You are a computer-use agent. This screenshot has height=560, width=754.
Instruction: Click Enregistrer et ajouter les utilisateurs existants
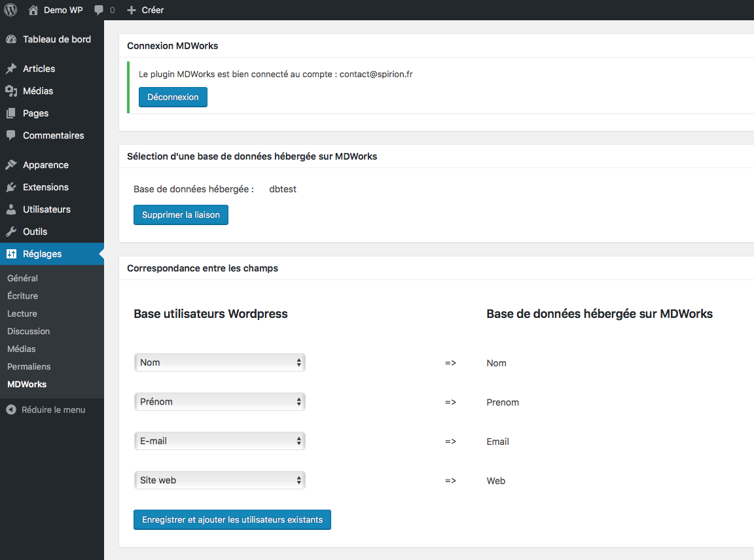[232, 519]
